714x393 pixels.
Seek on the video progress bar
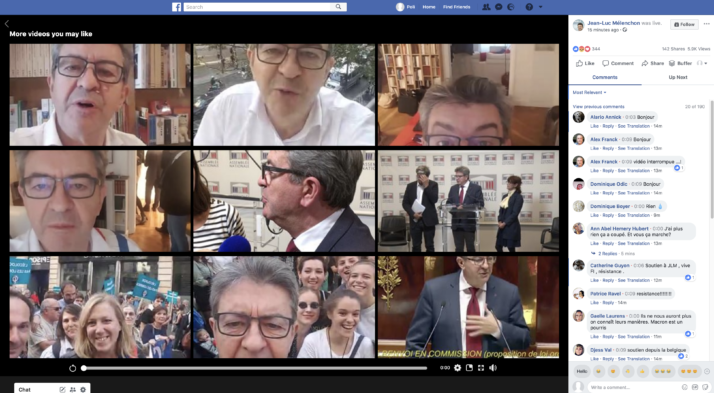(255, 368)
